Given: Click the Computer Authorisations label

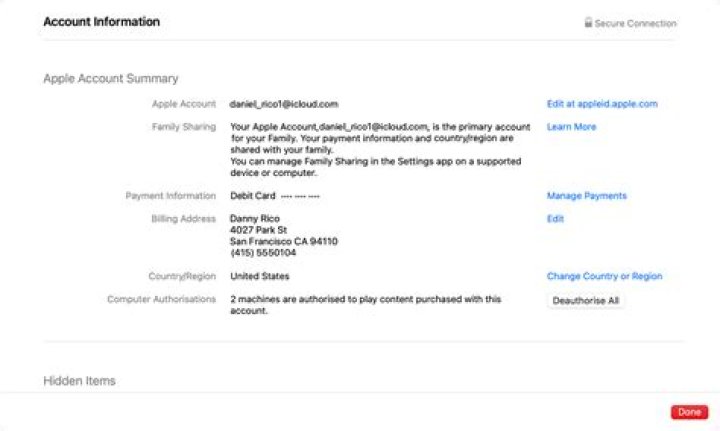Looking at the screenshot, I should pos(161,299).
